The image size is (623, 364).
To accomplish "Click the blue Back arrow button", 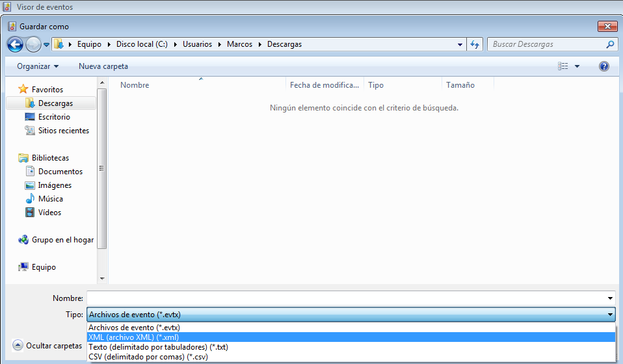I will coord(16,44).
